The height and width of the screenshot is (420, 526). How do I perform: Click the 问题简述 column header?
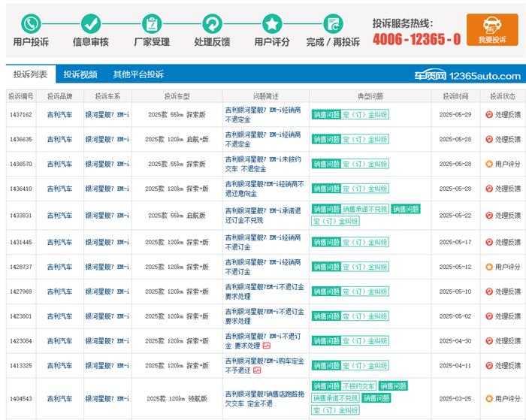coord(266,97)
